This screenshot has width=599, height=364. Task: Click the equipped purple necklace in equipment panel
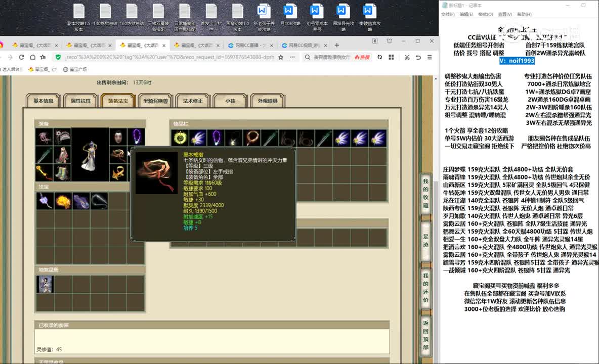(x=136, y=136)
